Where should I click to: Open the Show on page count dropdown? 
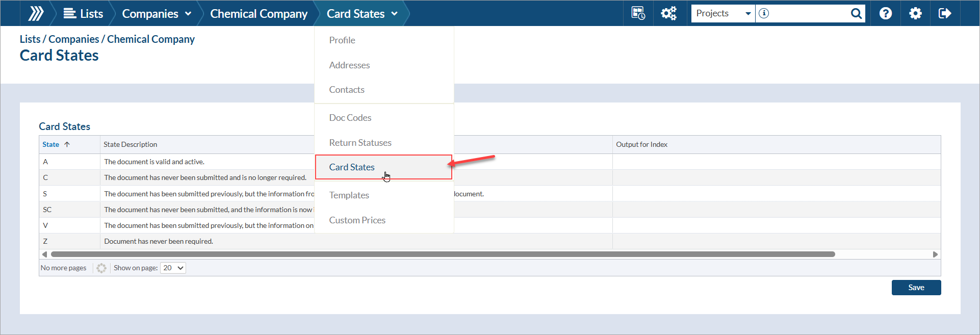pos(173,268)
